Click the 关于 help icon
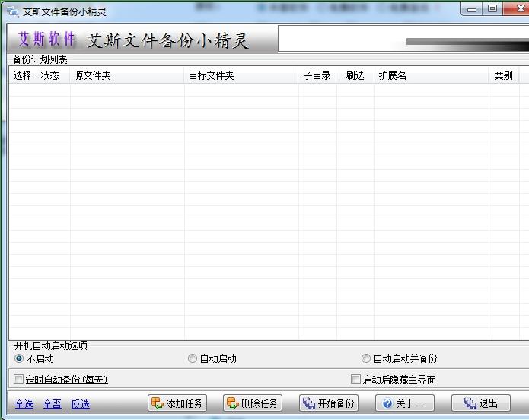The image size is (529, 420). point(388,403)
